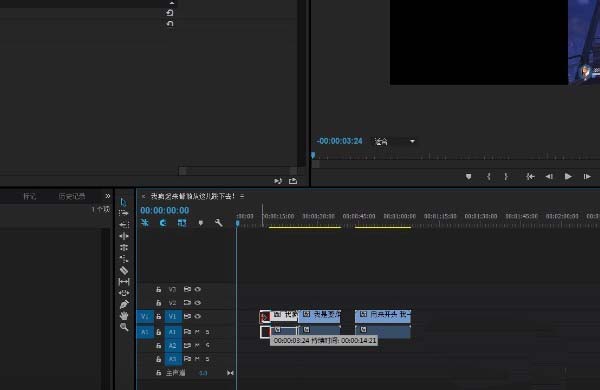Toggle sync lock for track A3
The width and height of the screenshot is (600, 390).
coord(187,359)
